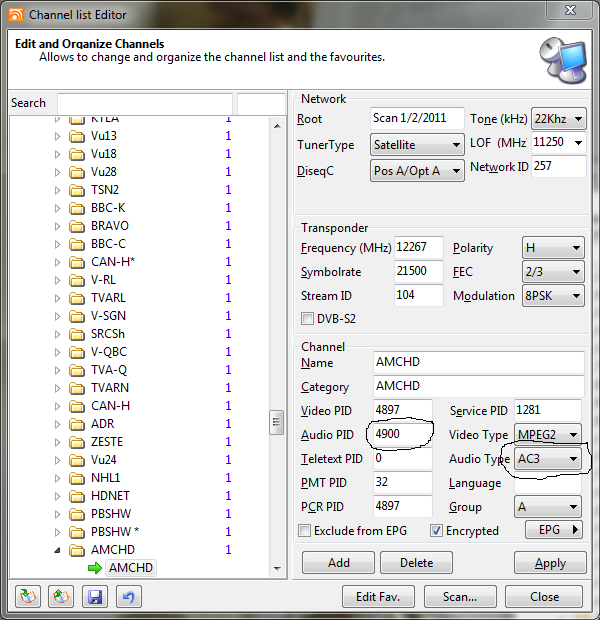Check Exclude from EPG

[305, 530]
